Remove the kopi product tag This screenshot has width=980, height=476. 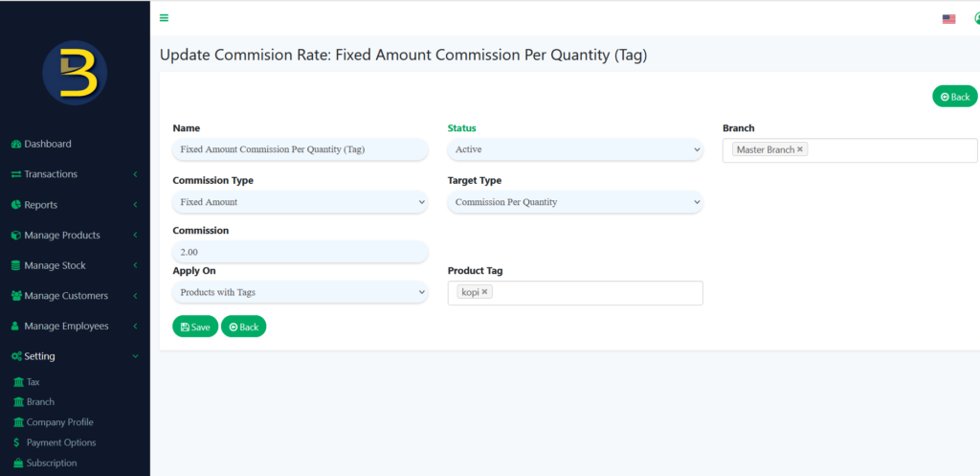484,292
